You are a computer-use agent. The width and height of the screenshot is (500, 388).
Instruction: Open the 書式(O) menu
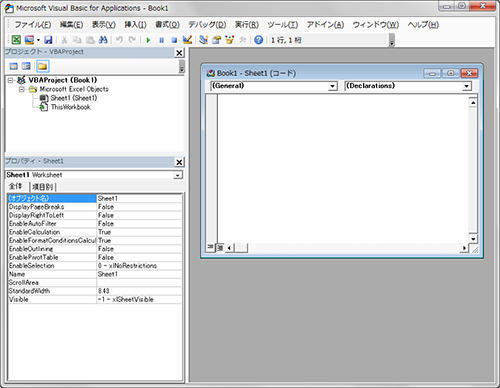(167, 25)
